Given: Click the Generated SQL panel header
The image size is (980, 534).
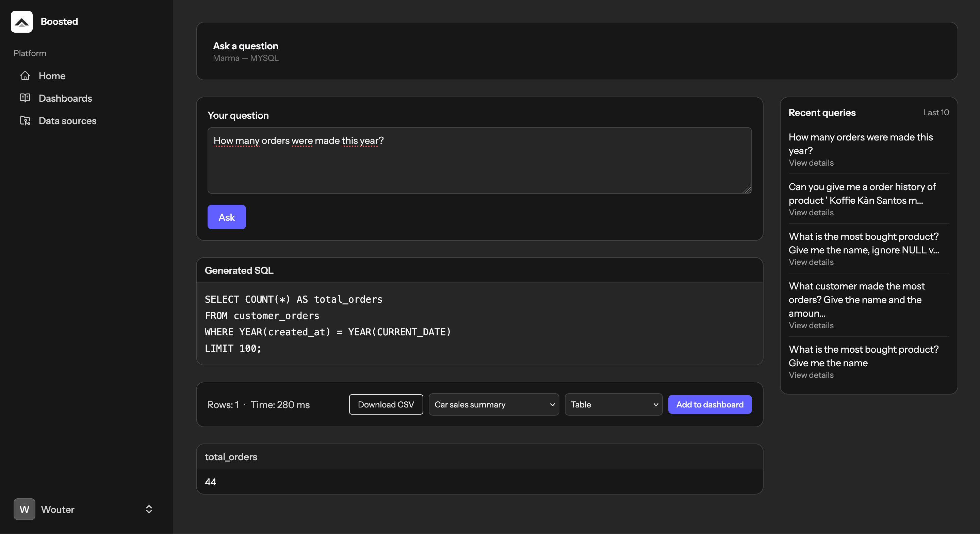Looking at the screenshot, I should coord(239,270).
